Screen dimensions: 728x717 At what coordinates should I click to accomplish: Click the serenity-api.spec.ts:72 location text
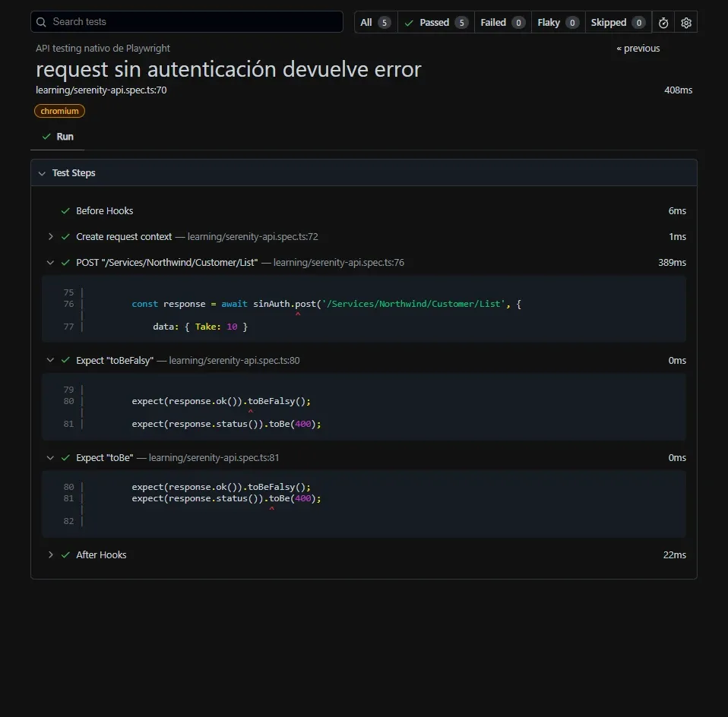pyautogui.click(x=252, y=237)
